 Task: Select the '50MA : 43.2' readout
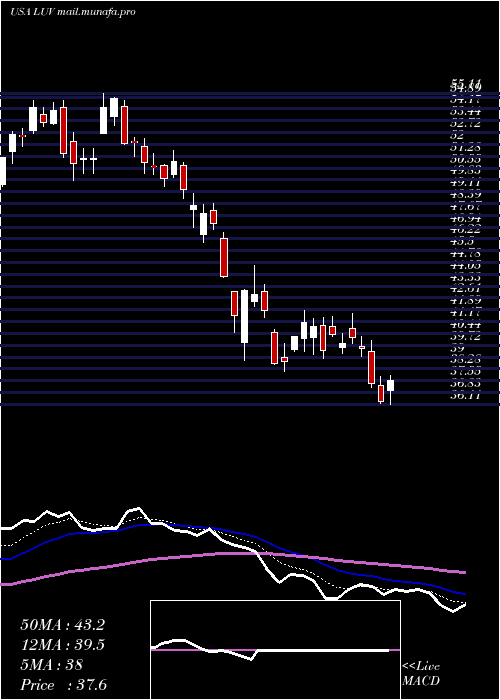62,625
